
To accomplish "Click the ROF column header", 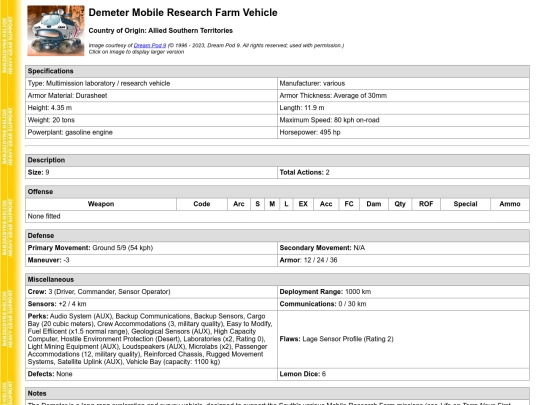I will coord(426,204).
